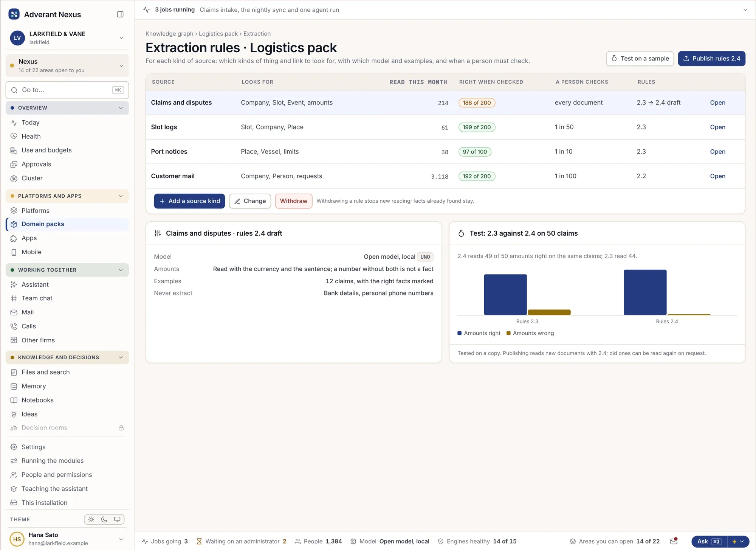Open the Today overview page
The image size is (756, 550).
coord(30,123)
